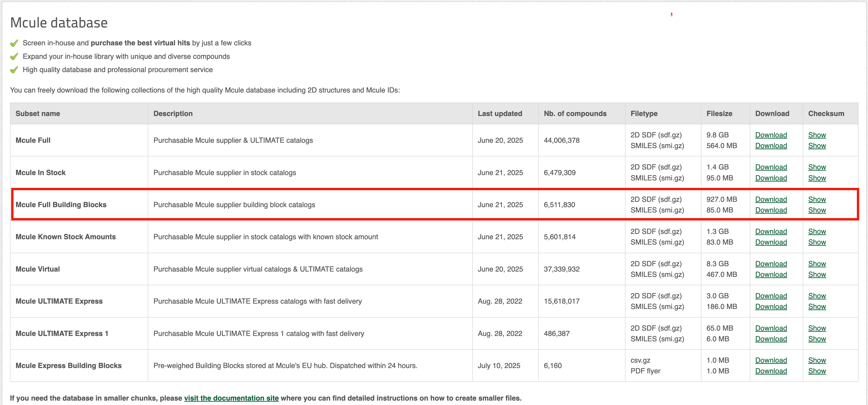Select the 'Mcule Express Building Blocks' subset name
Screen dimensions: 868x405
68,365
